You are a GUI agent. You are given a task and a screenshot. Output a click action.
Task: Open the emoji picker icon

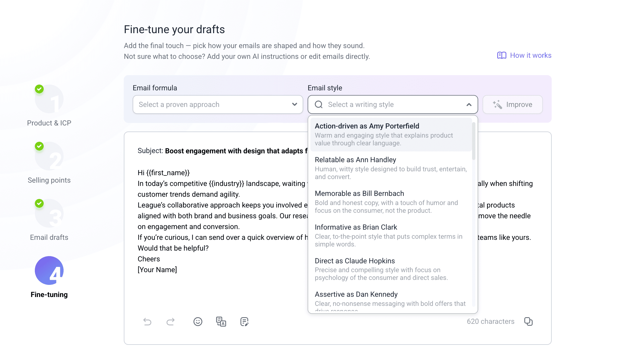pyautogui.click(x=198, y=322)
